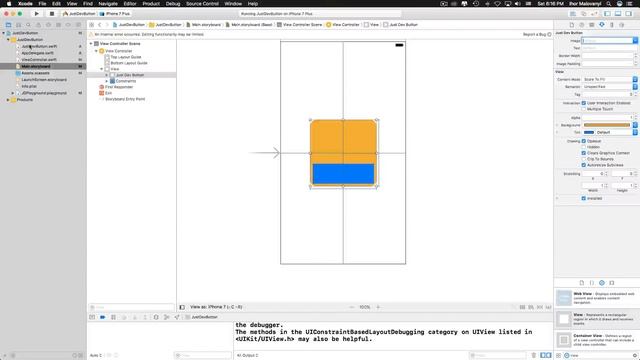Open the Project navigator folder icon
Viewport: 640px width, 360px height.
tap(9, 25)
